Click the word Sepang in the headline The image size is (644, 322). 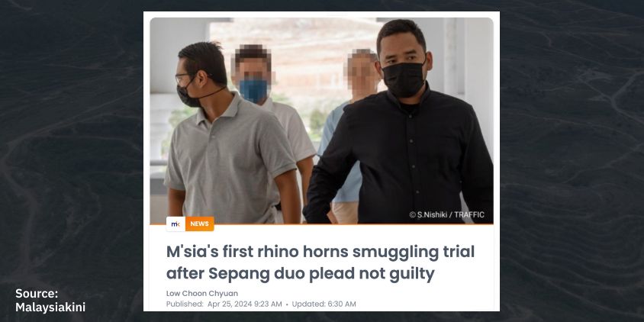(x=239, y=274)
